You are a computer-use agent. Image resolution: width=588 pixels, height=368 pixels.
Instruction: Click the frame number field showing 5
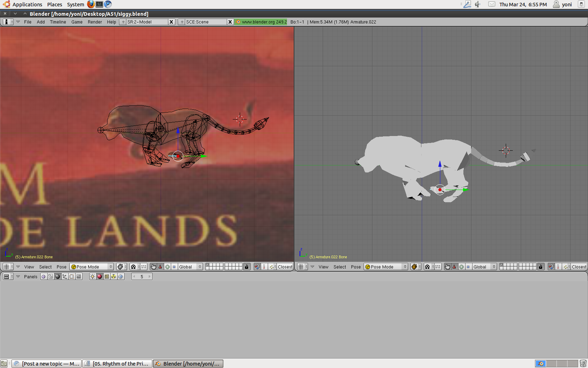click(142, 277)
